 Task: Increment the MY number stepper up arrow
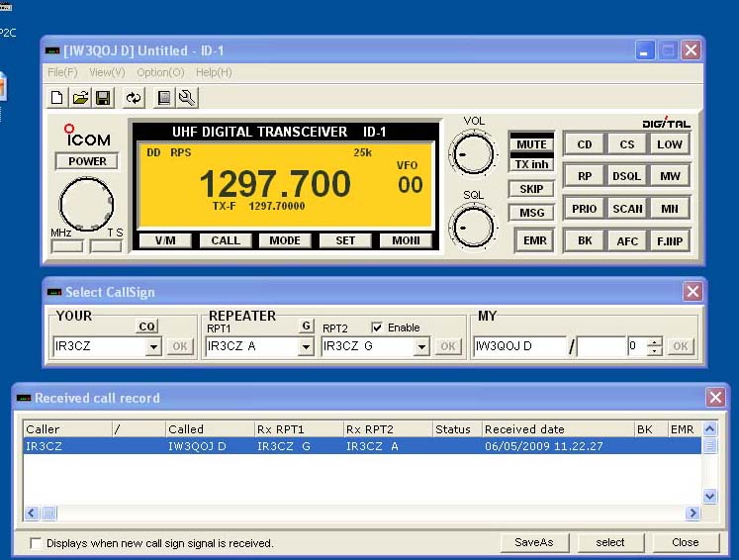654,341
